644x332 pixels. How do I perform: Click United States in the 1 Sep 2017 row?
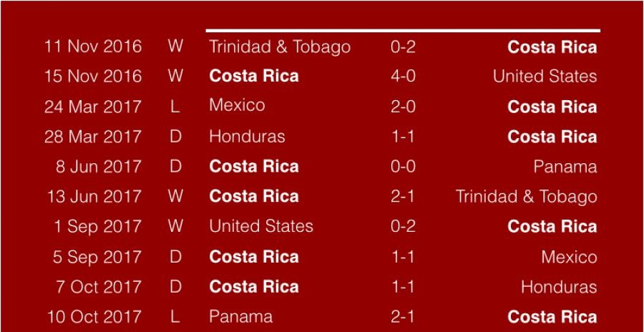coord(261,227)
